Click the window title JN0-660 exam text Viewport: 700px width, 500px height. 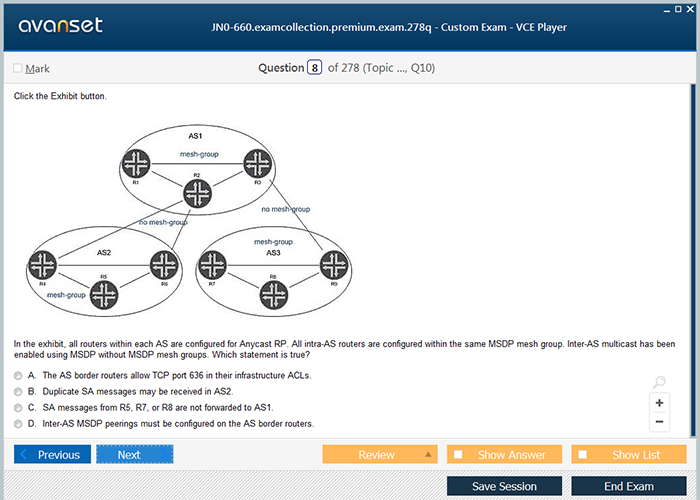pyautogui.click(x=389, y=27)
